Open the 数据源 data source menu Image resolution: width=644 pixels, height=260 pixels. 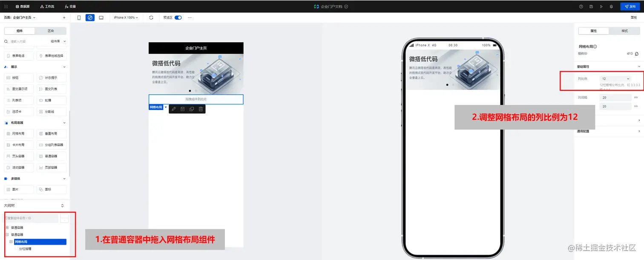coord(23,6)
